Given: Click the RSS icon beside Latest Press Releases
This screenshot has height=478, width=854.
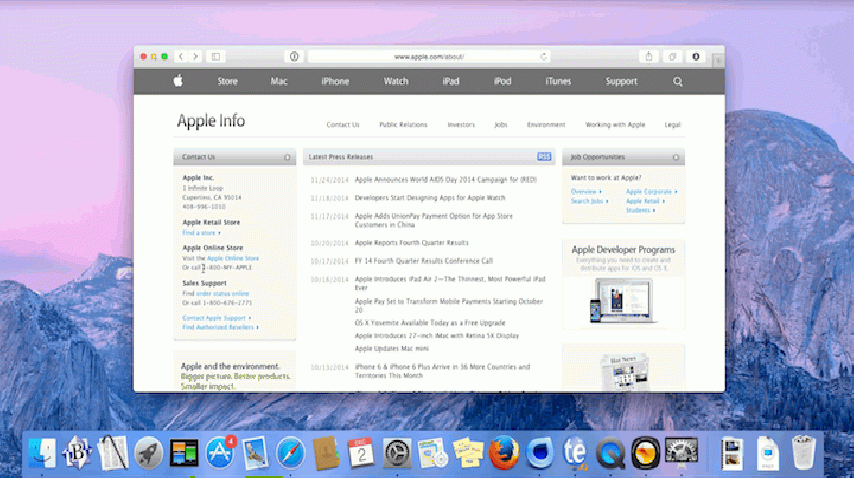Looking at the screenshot, I should pos(544,157).
